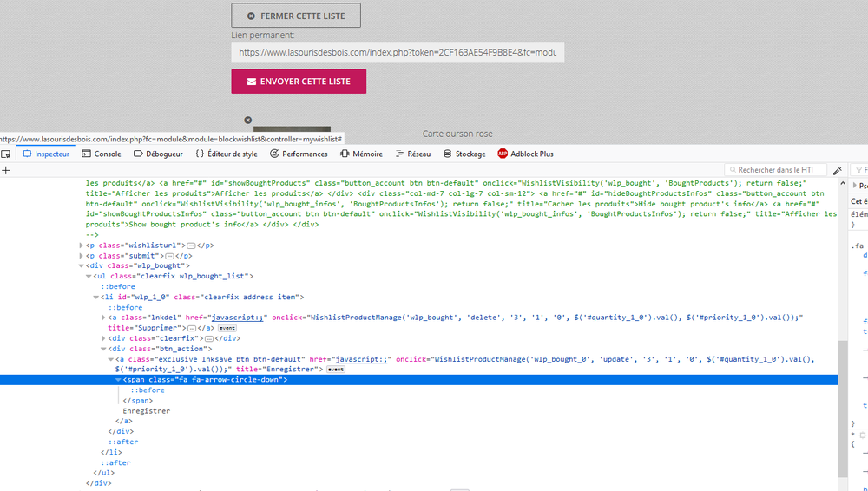Screen dimensions: 868x491
Task: Click the filter funnel icon in the rules pane
Action: (x=858, y=170)
